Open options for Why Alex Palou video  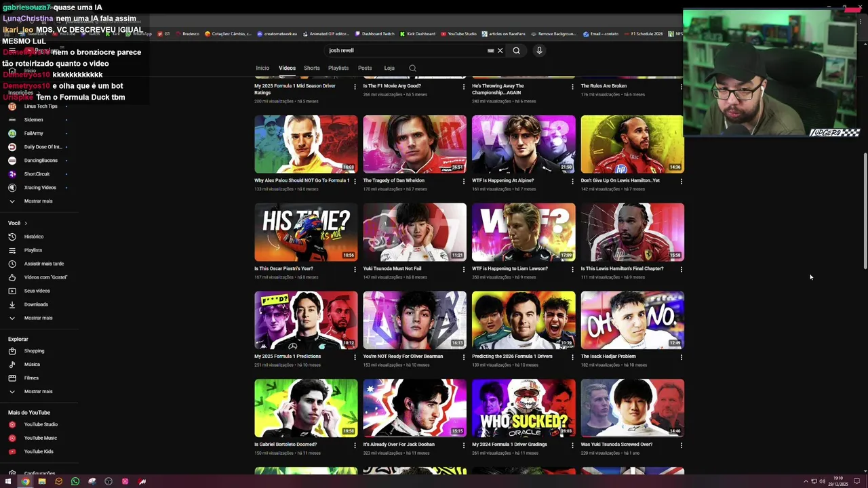[355, 181]
